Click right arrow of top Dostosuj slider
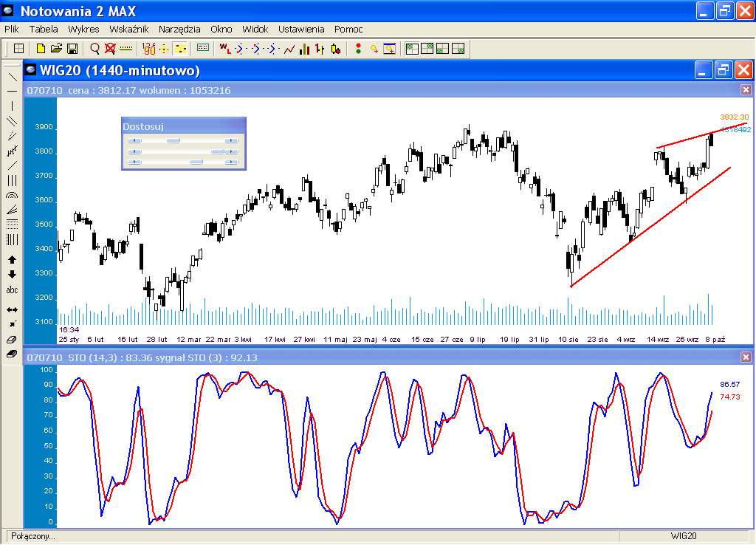 point(231,141)
